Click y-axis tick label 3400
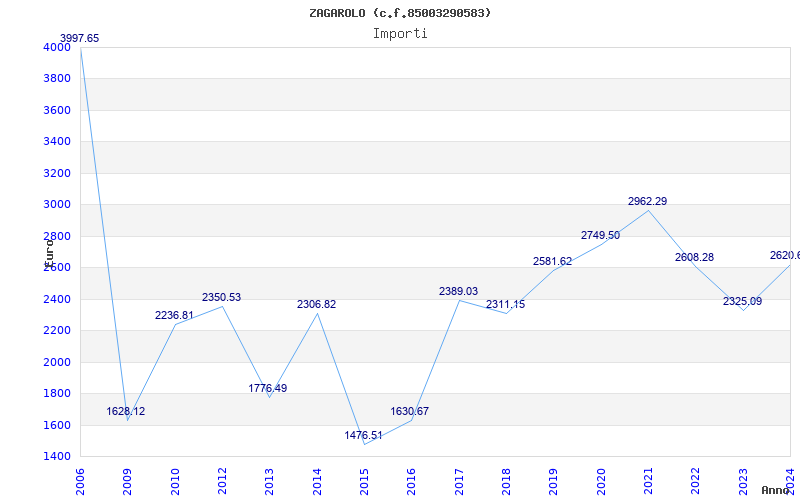Screen dimensions: 800x500 tap(57, 141)
